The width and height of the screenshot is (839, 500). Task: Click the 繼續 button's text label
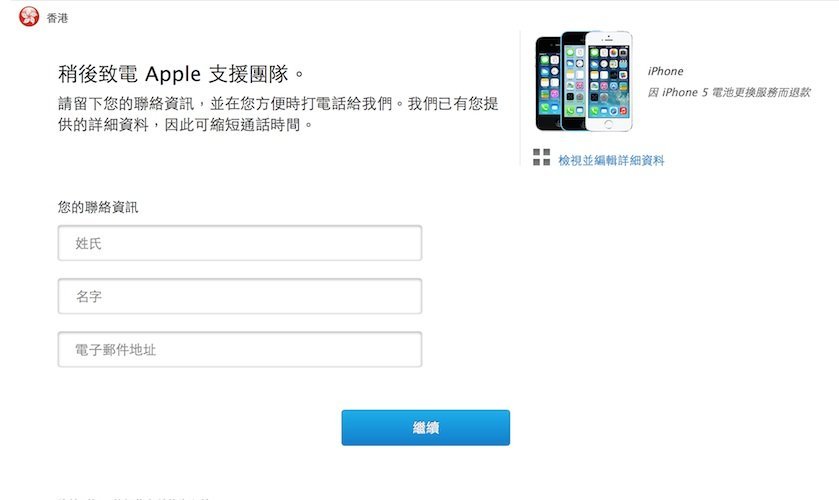coord(426,428)
